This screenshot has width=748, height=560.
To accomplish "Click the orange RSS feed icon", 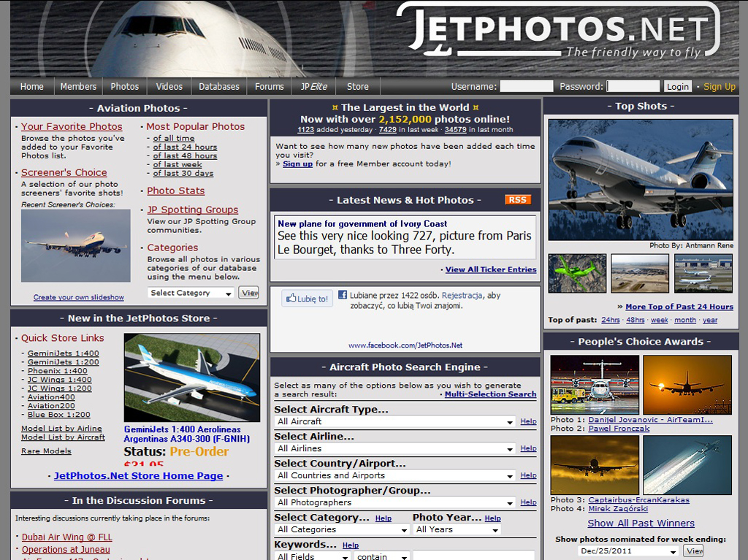I will pyautogui.click(x=518, y=200).
